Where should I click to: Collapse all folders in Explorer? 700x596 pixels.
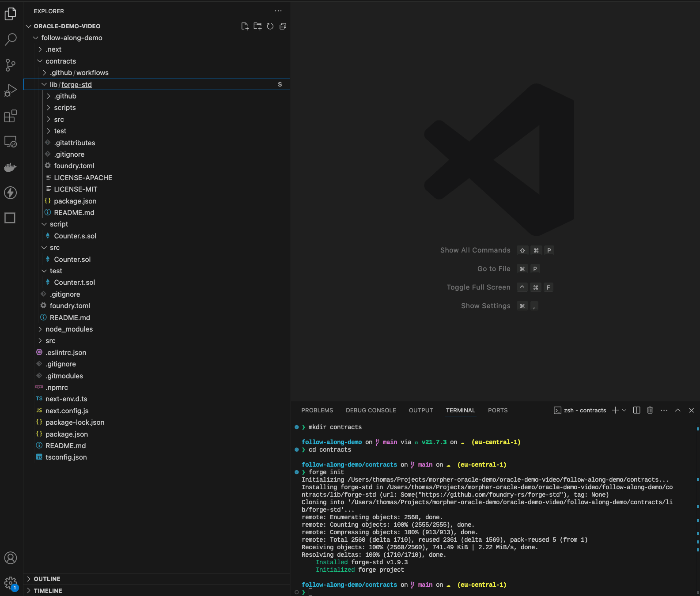pos(283,26)
